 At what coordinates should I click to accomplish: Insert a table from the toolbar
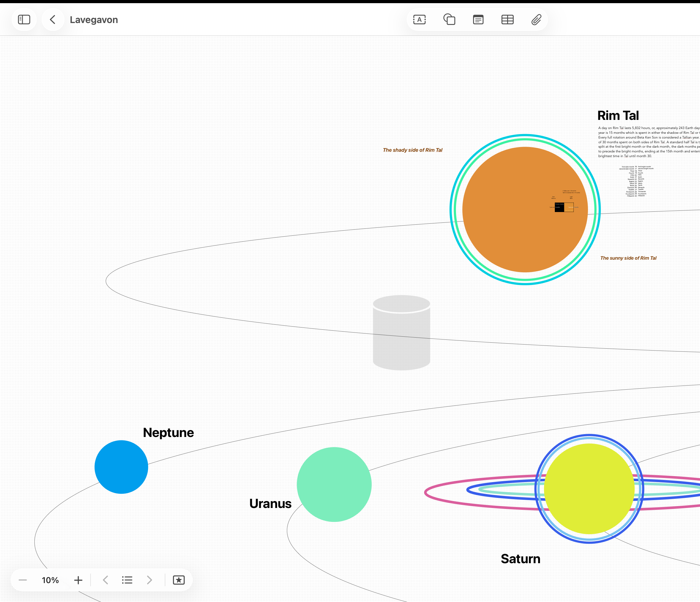[x=507, y=20]
